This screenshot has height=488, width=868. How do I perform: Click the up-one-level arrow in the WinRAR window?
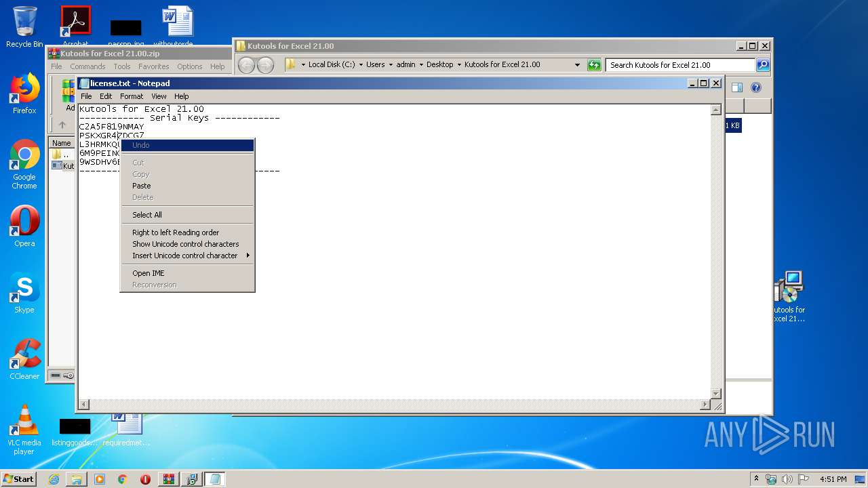coord(62,125)
